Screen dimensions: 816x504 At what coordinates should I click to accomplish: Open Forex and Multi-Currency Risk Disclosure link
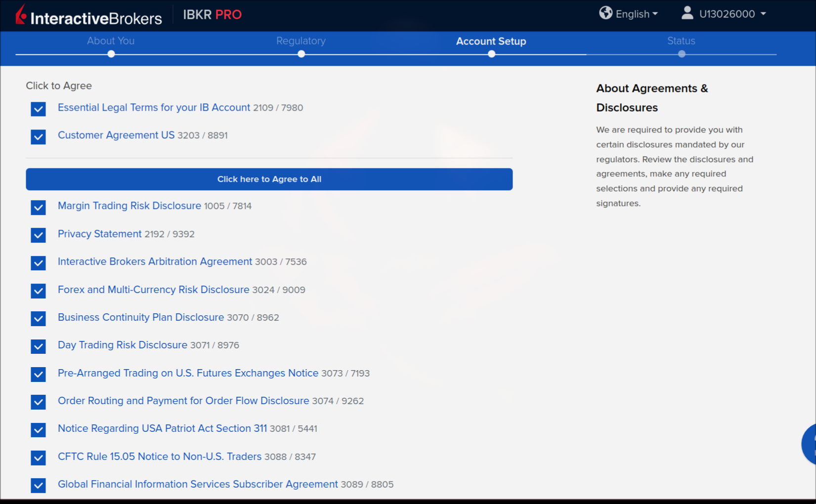point(153,290)
